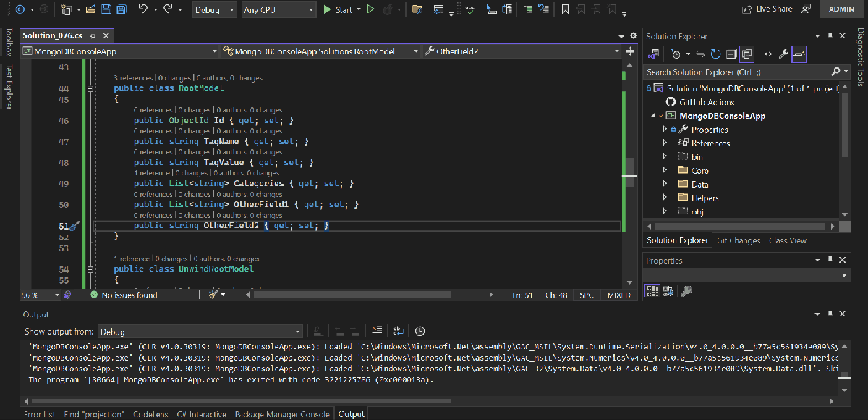The width and height of the screenshot is (868, 420).
Task: Open the Package Manager Console tab
Action: pyautogui.click(x=282, y=414)
